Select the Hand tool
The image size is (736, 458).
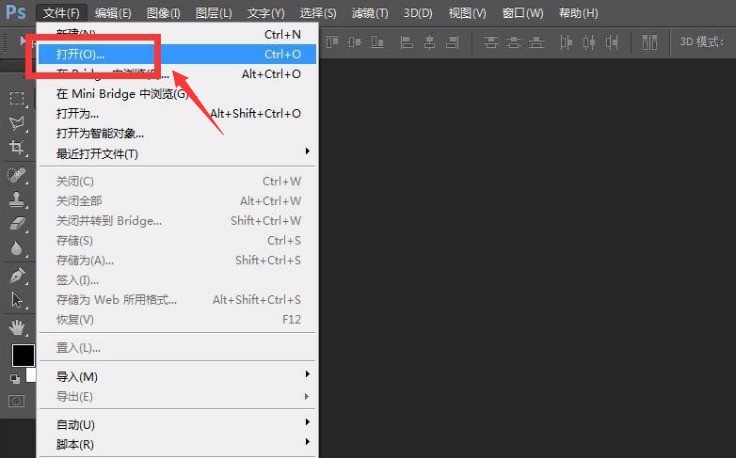(x=17, y=328)
